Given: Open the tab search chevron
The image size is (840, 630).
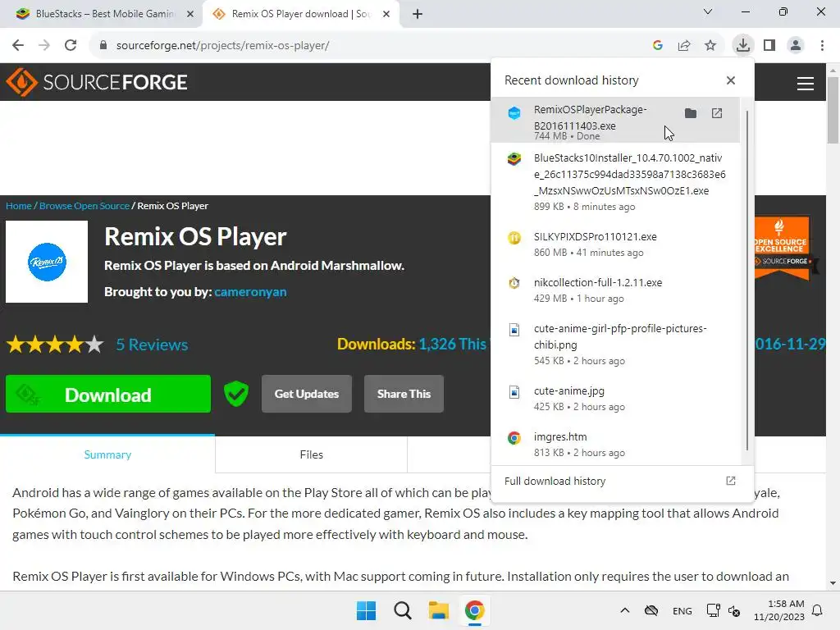Looking at the screenshot, I should tap(708, 11).
